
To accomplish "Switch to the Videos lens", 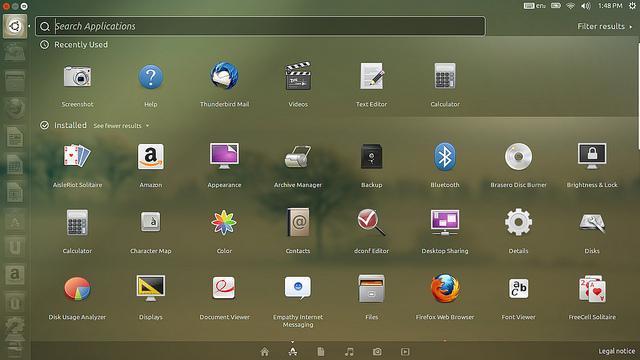I will click(x=405, y=351).
